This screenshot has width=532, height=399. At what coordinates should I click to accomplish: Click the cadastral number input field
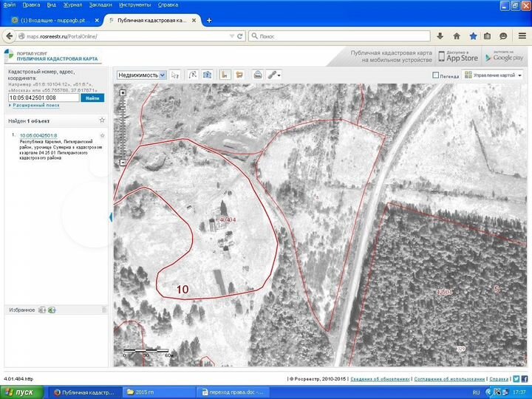[44, 98]
